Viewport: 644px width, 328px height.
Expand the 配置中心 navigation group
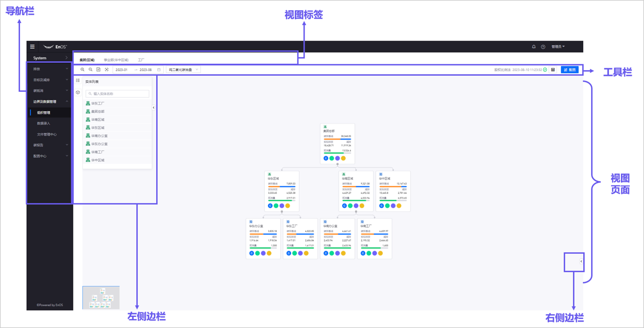[50, 156]
